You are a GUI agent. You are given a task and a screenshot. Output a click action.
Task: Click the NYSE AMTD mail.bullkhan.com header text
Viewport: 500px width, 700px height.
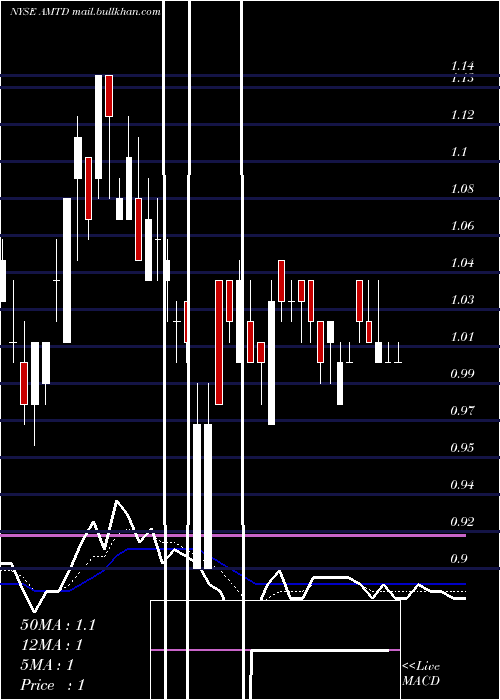[x=85, y=12]
